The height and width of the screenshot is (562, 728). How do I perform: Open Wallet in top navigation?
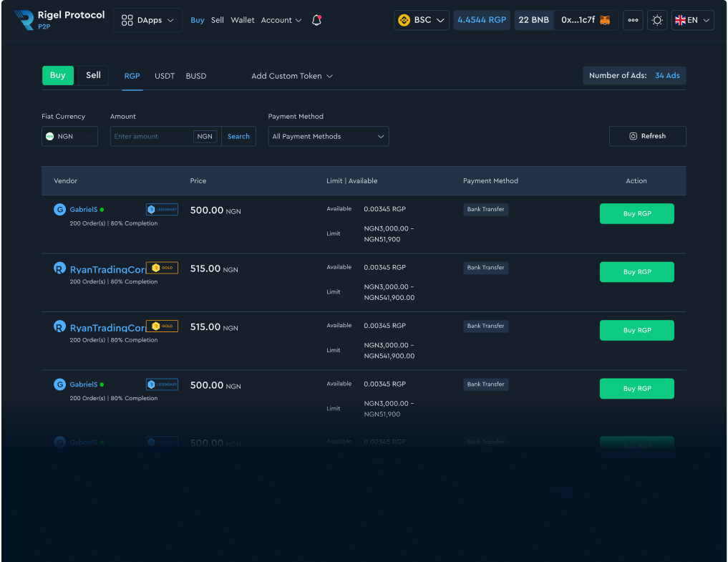pos(243,20)
